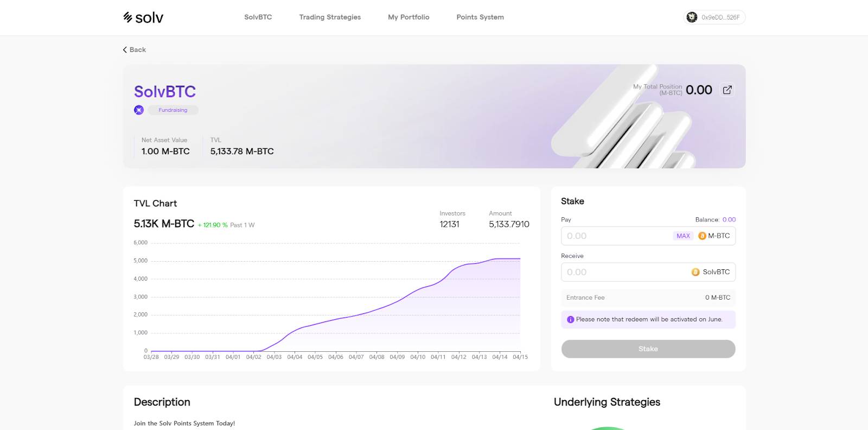Click the Investors count 12131
Screen dimensions: 868x430
pos(449,224)
